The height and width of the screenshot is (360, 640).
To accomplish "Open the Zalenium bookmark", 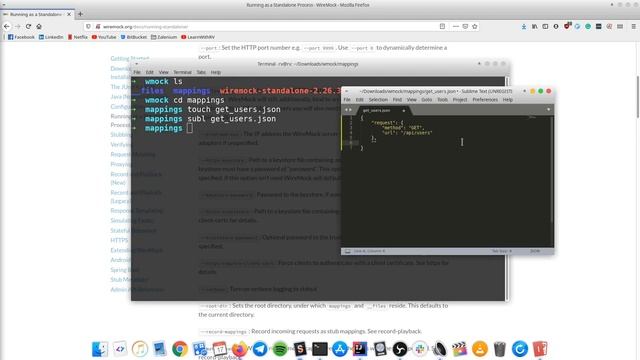I will point(164,37).
